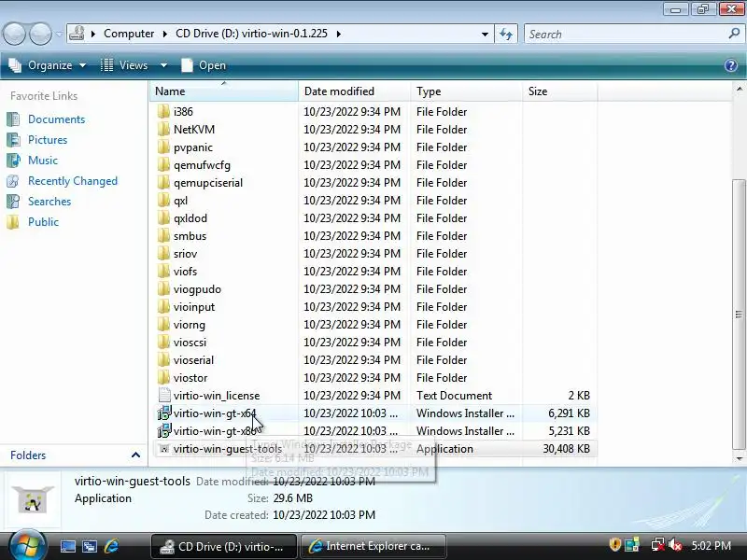Select the pvpanic folder icon

163,147
